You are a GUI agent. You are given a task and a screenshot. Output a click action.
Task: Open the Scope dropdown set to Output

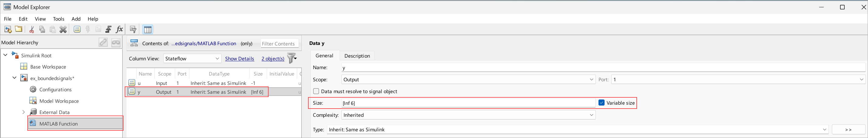tap(468, 80)
